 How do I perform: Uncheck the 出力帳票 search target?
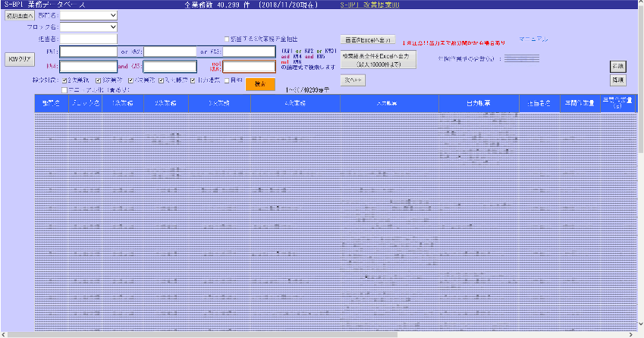(x=193, y=80)
